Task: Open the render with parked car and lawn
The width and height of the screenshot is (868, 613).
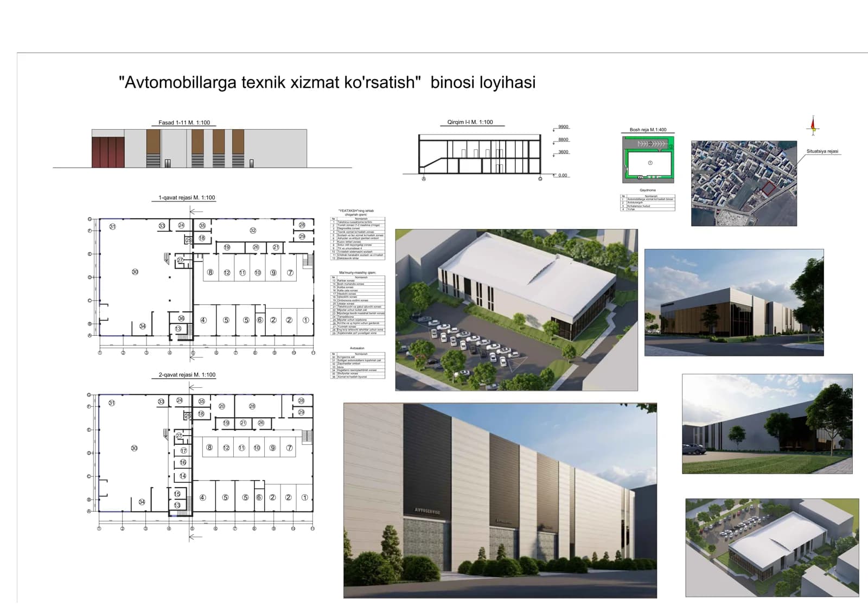Action: 767,424
